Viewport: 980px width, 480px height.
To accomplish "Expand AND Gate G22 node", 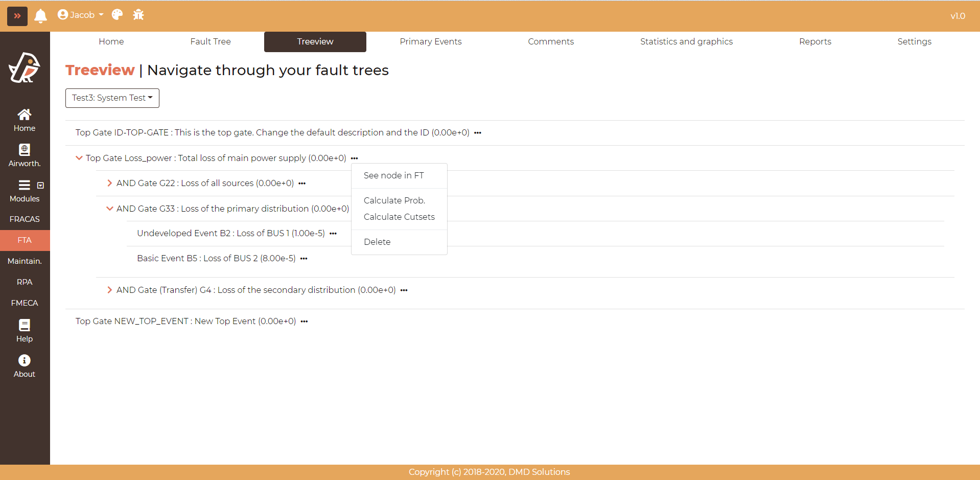I will (x=109, y=183).
